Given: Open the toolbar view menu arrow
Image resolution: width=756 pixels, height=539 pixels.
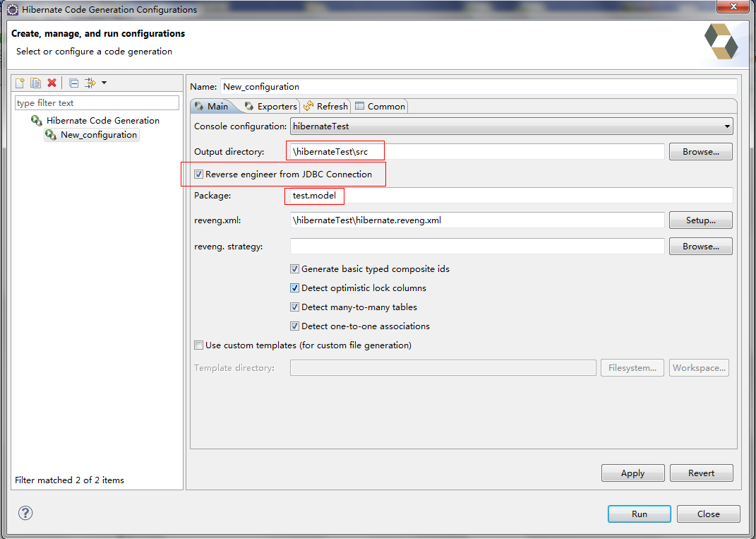Looking at the screenshot, I should [102, 83].
